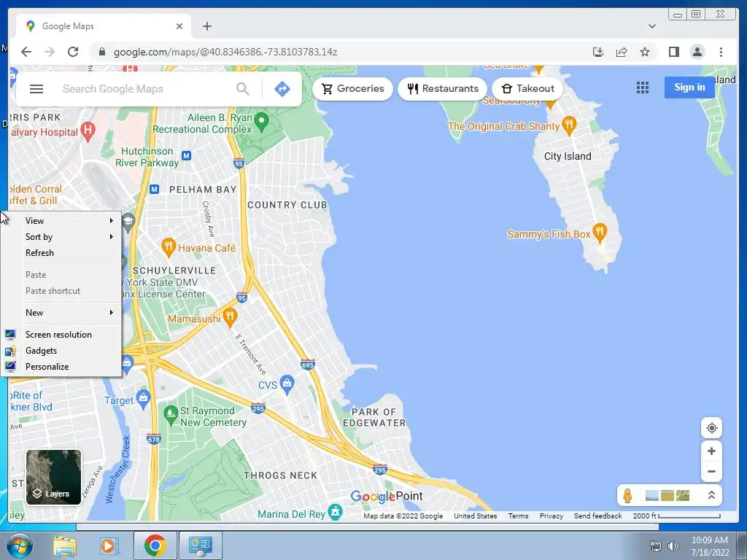
Task: Zoom out the map with minus
Action: click(711, 472)
